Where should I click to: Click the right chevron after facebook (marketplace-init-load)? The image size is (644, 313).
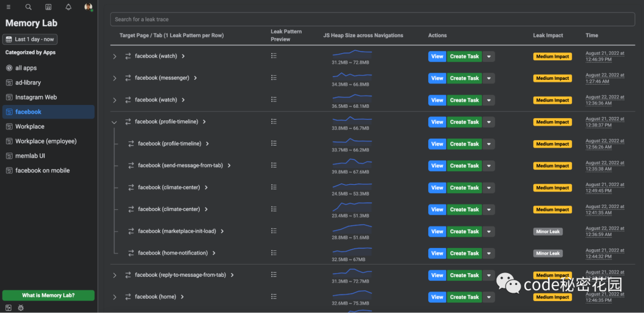click(222, 231)
